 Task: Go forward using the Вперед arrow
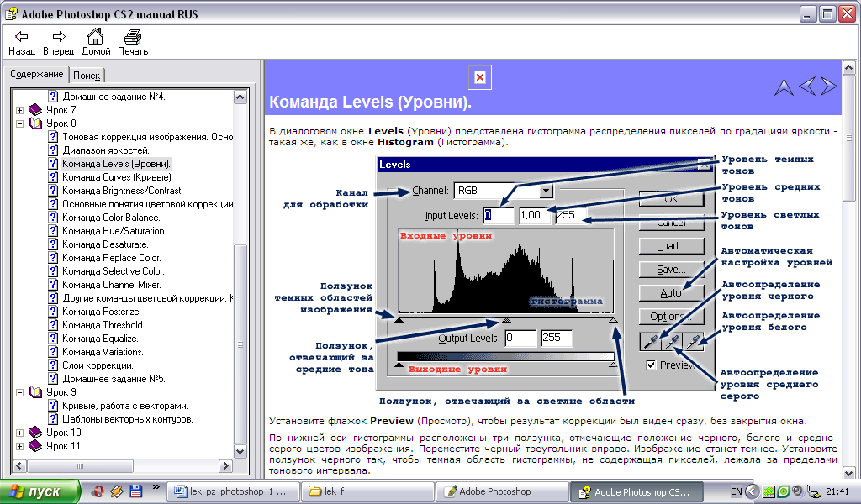tap(58, 42)
